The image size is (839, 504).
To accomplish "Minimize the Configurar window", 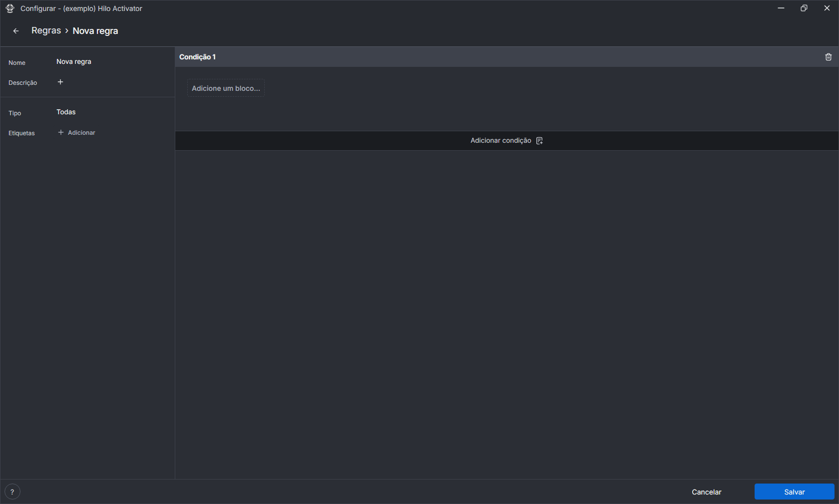I will [781, 8].
